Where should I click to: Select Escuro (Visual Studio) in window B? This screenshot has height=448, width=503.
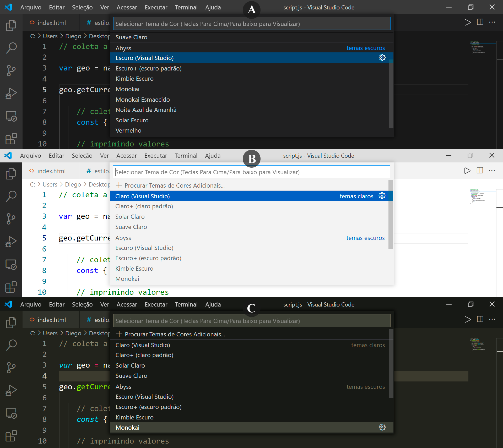click(x=251, y=248)
